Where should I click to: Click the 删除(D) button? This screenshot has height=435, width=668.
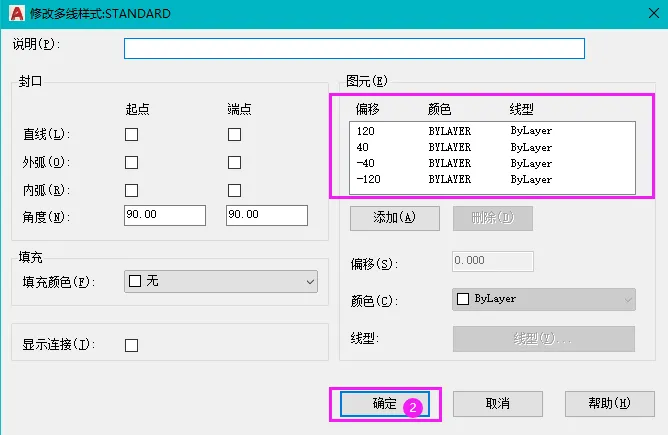pyautogui.click(x=492, y=218)
